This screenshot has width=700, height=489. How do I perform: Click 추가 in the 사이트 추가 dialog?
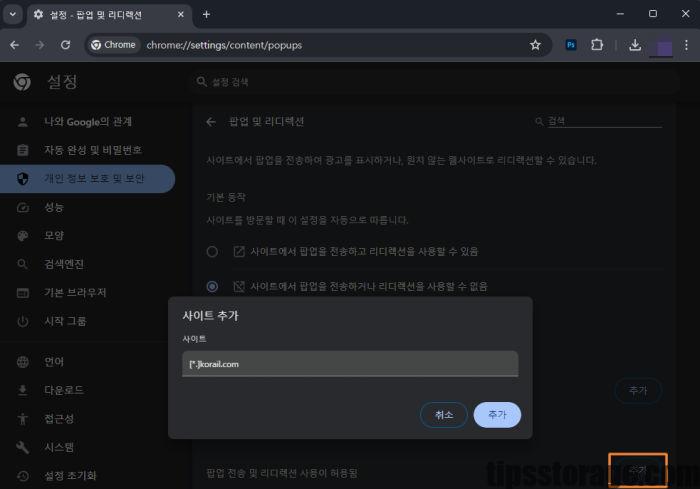tap(497, 415)
